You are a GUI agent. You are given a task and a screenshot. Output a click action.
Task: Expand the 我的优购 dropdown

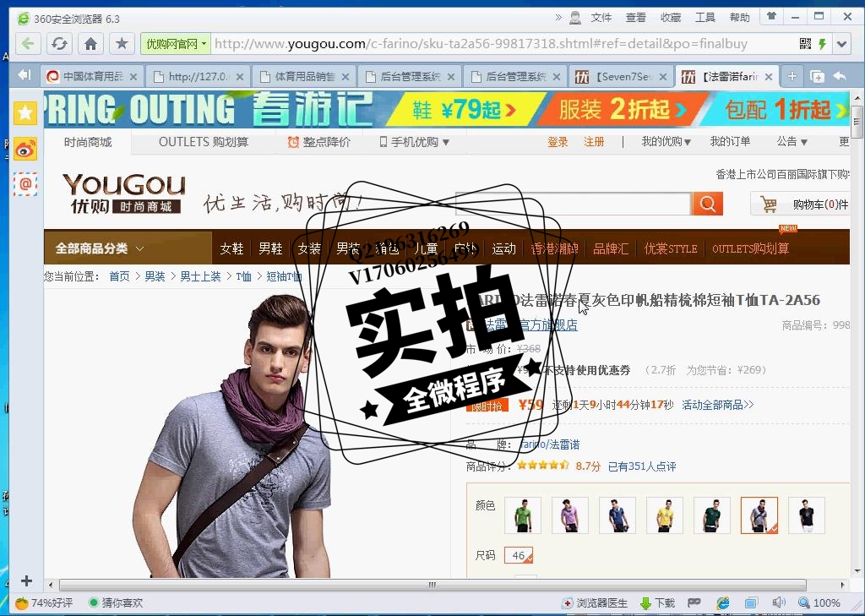click(x=666, y=142)
